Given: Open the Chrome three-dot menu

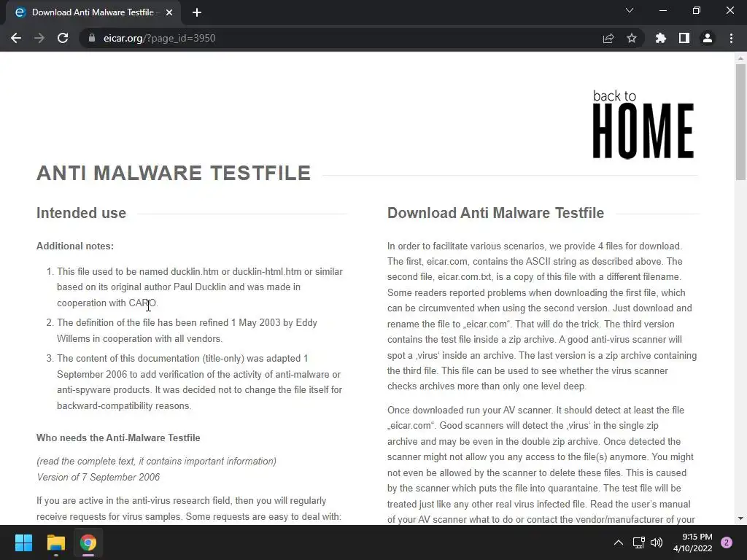Looking at the screenshot, I should click(x=731, y=38).
